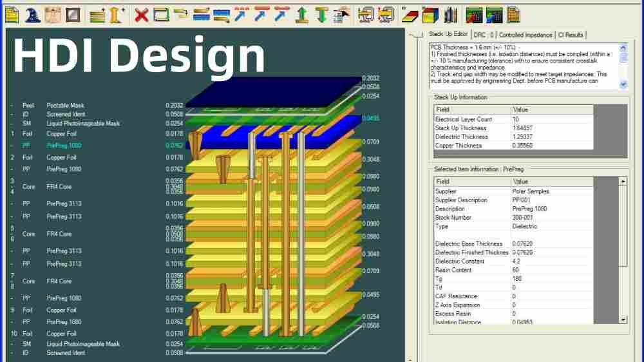Click the last stacked sheet icon in toolbar
This screenshot has width=644, height=362.
[x=513, y=14]
